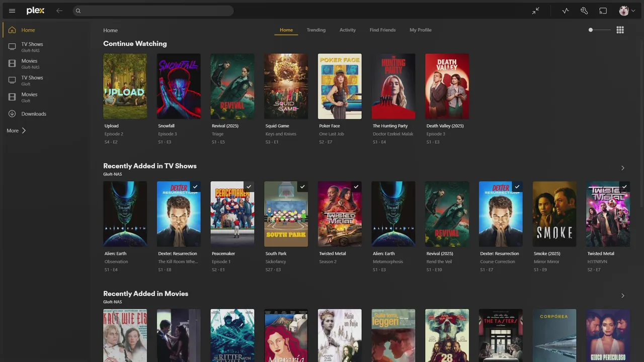Open The Hunting Party poster

[393, 86]
